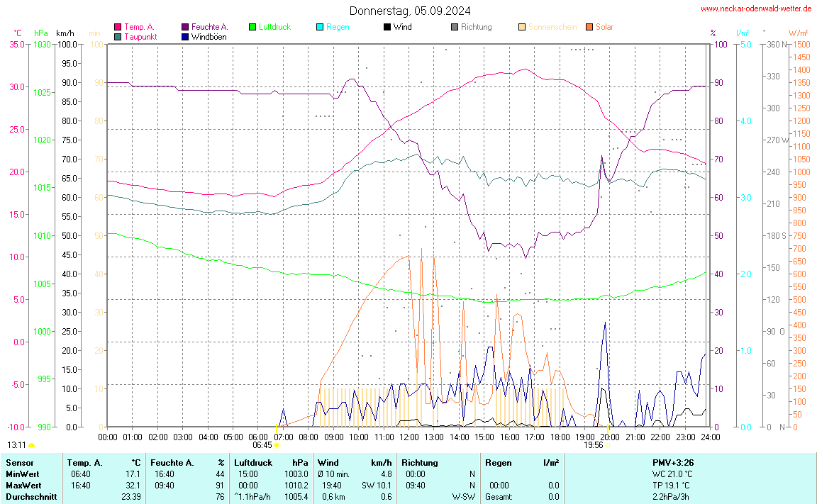Click the Durchschnitt row label
This screenshot has width=817, height=504.
[29, 497]
